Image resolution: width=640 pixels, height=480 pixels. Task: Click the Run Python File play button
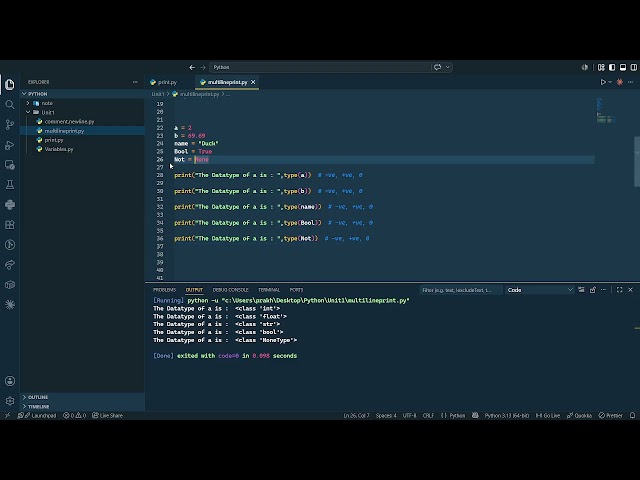pyautogui.click(x=603, y=82)
